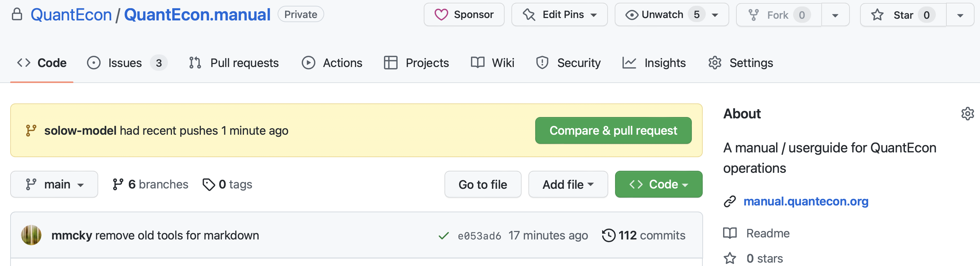
Task: Click the commit history clock icon
Action: 608,235
